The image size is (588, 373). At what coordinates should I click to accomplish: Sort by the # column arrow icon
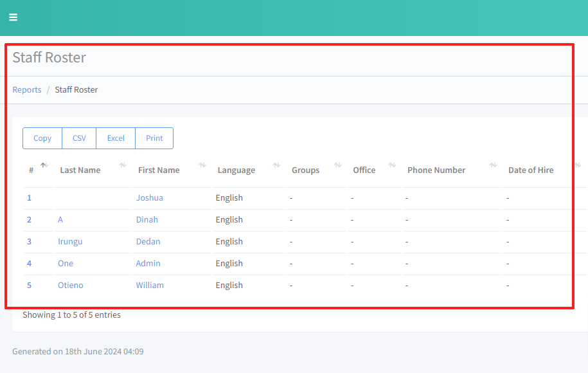(x=44, y=165)
